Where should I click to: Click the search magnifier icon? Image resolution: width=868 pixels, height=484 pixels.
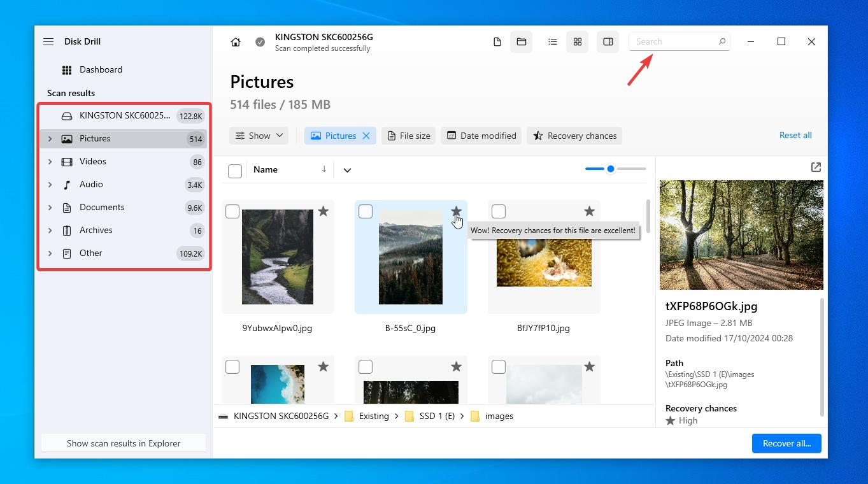point(722,41)
